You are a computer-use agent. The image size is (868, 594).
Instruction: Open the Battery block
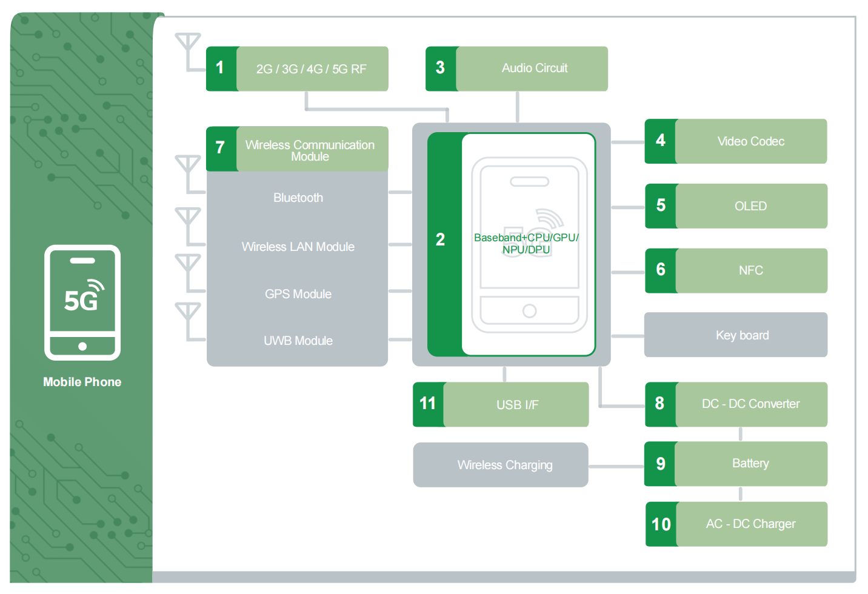(736, 464)
